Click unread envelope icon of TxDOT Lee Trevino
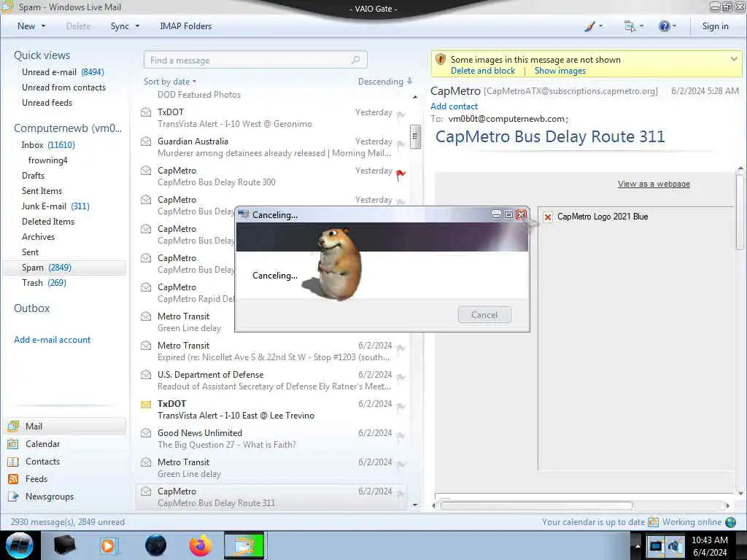Viewport: 747px width, 560px height. 146,404
